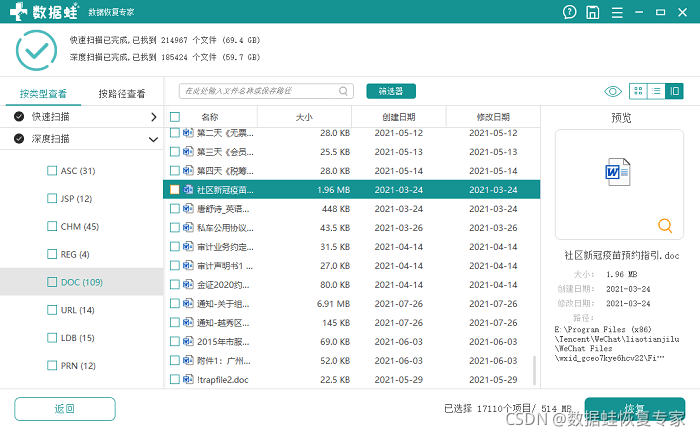Toggle the eye preview icon
The height and width of the screenshot is (436, 700).
point(612,91)
